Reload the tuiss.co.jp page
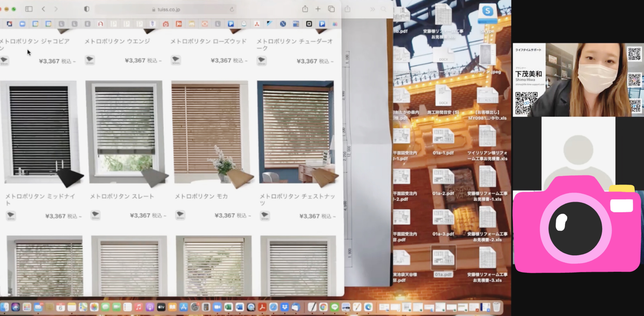This screenshot has width=644, height=316. (x=232, y=10)
